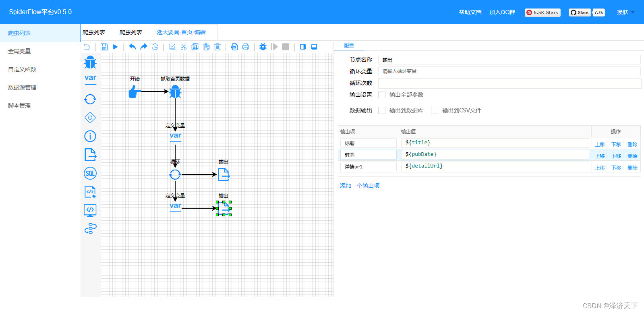Click the 节点名称 input field
Screen dimensions: 644x313
(509, 60)
